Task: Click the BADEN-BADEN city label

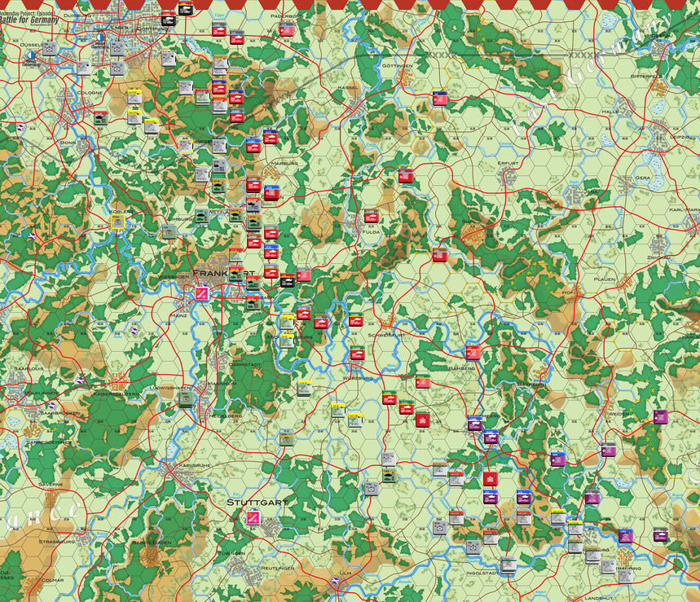Action: 152,543
